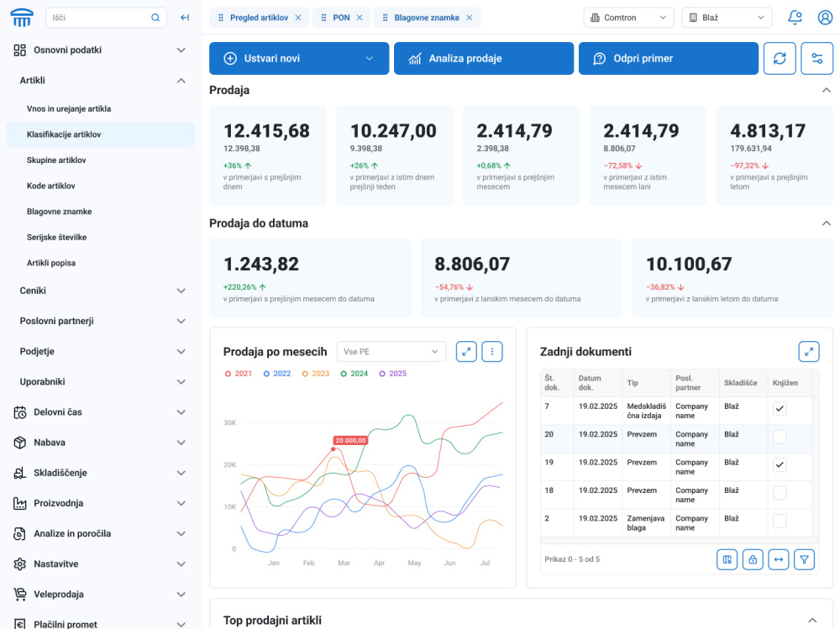
Task: Open the Vse PE dropdown
Action: tap(391, 352)
